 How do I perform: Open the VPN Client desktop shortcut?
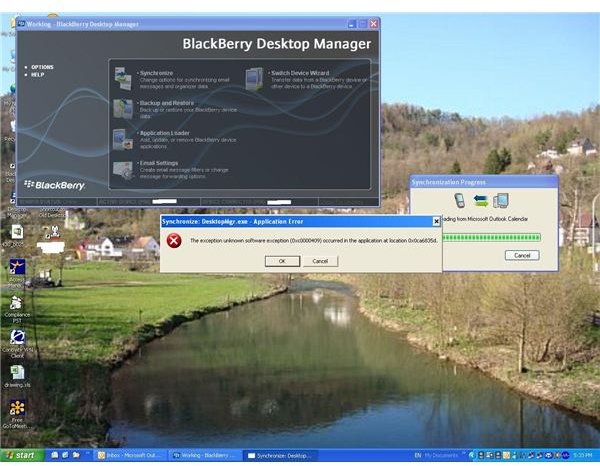coord(17,337)
